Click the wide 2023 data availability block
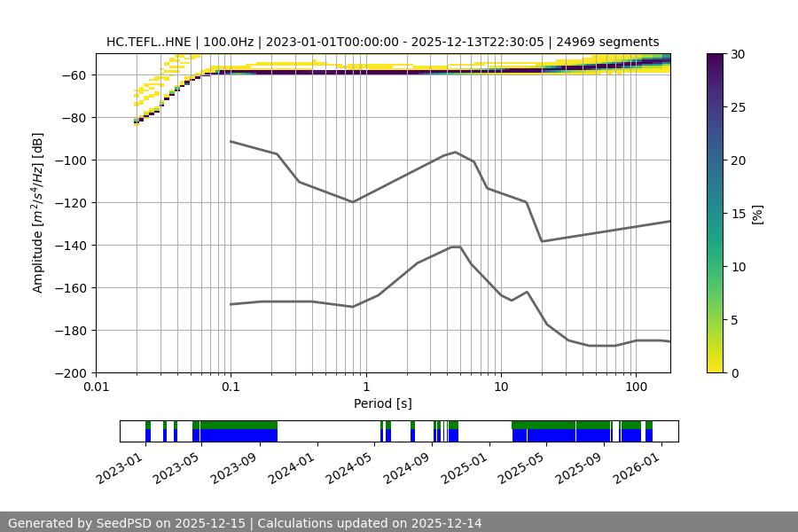 click(x=235, y=431)
